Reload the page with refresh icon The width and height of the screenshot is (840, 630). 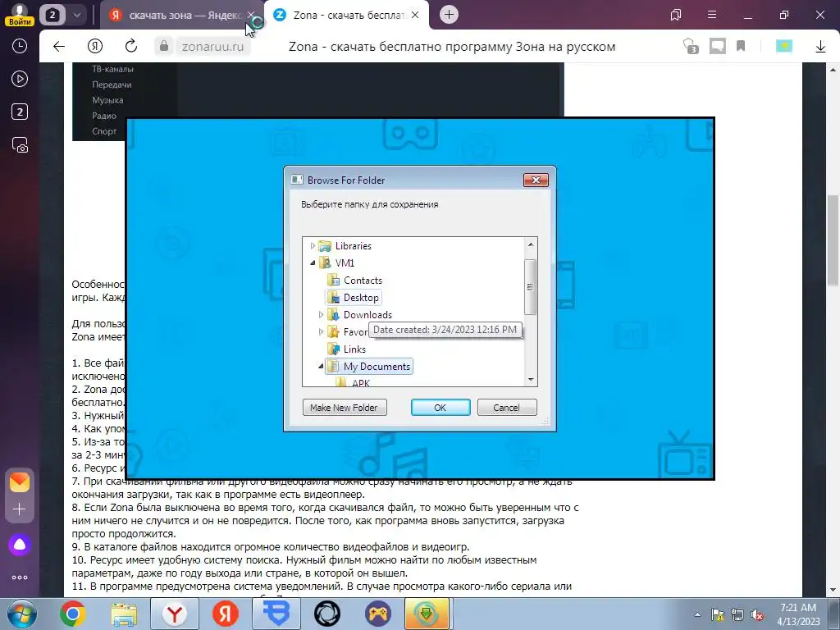[x=131, y=47]
